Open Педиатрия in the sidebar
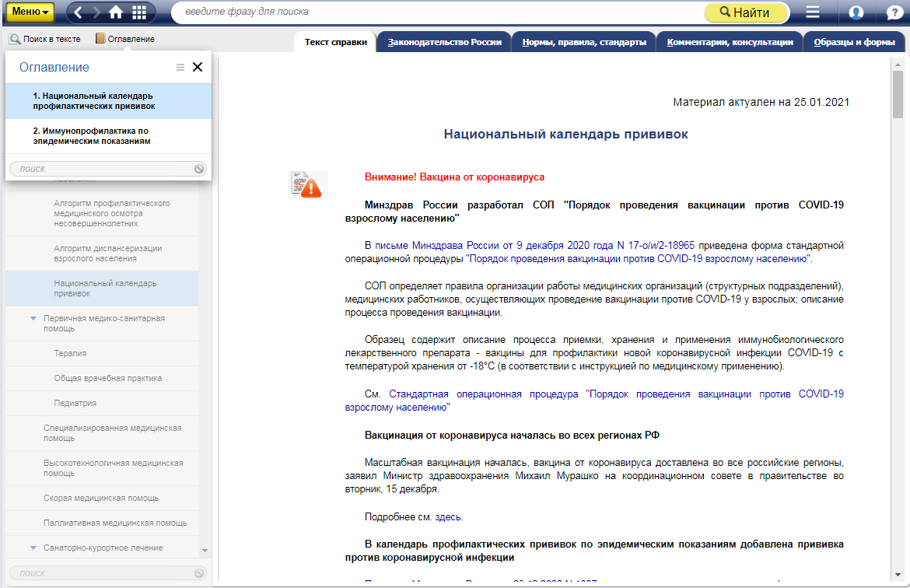The height and width of the screenshot is (588, 910). tap(102, 404)
